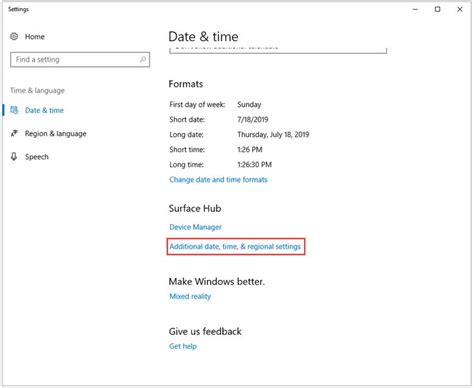Click the Time & language category label
474x388 pixels.
(x=37, y=90)
